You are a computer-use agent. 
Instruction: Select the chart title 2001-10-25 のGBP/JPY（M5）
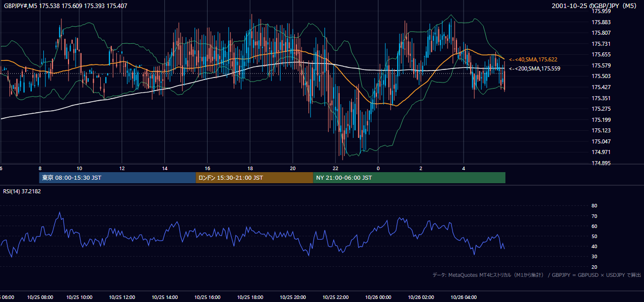click(x=595, y=6)
